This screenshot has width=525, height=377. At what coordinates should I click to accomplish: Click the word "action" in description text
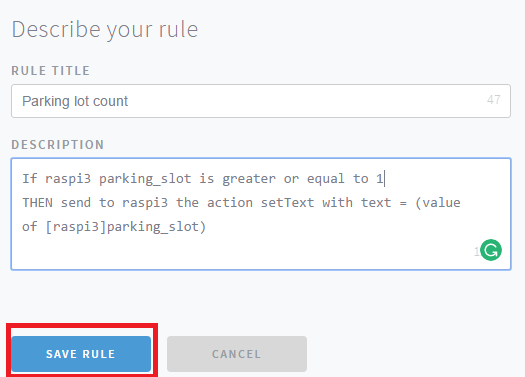coord(230,203)
